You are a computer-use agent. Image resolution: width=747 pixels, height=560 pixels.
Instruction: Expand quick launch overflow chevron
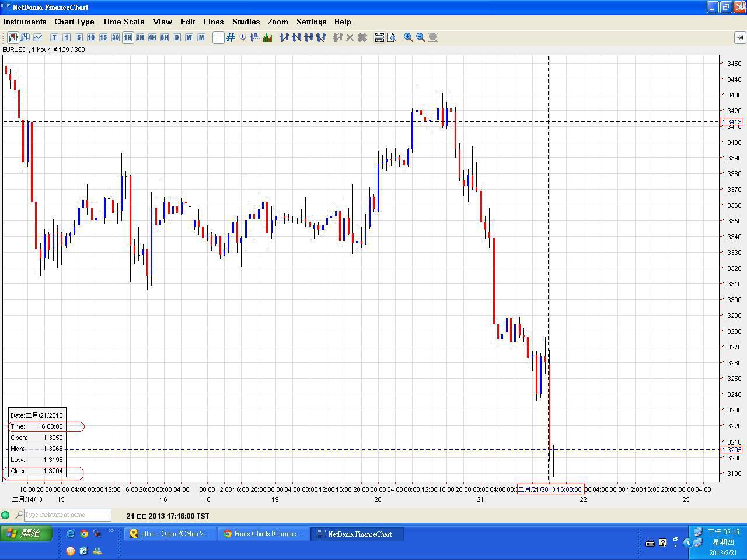click(x=111, y=531)
